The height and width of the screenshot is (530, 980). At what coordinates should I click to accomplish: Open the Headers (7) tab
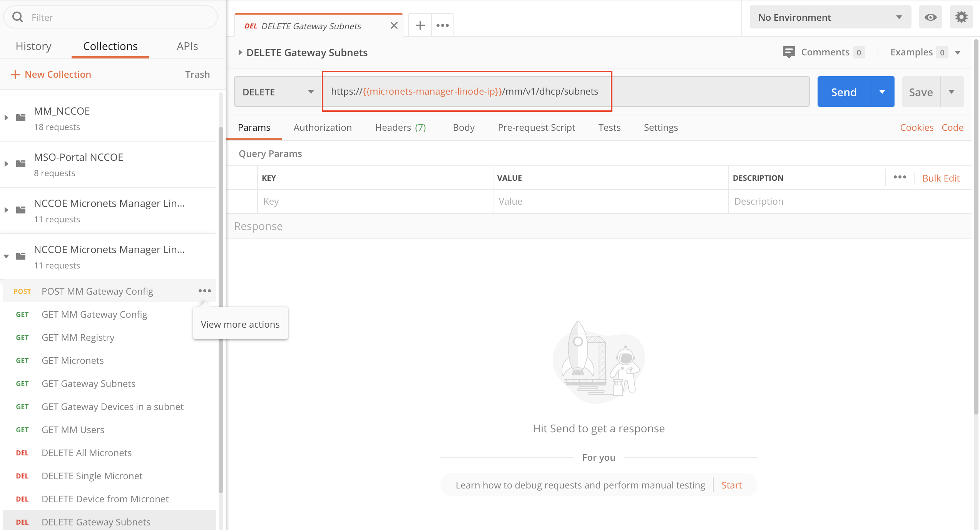[400, 127]
